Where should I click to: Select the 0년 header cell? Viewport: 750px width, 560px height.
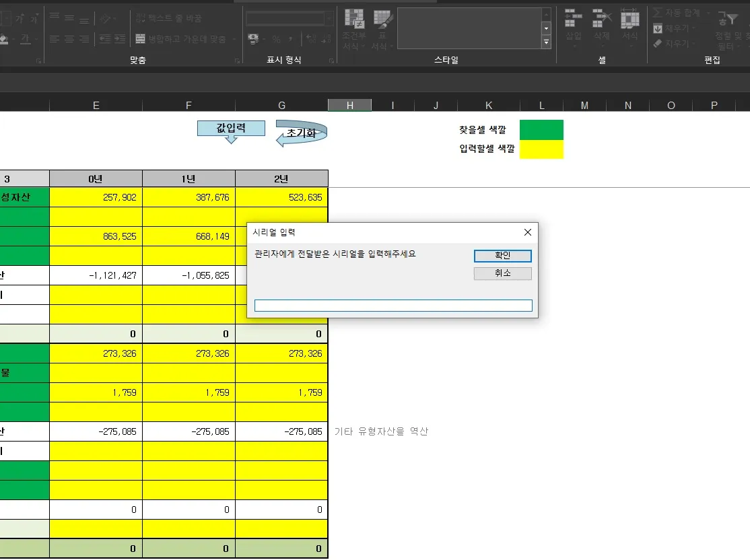point(96,179)
